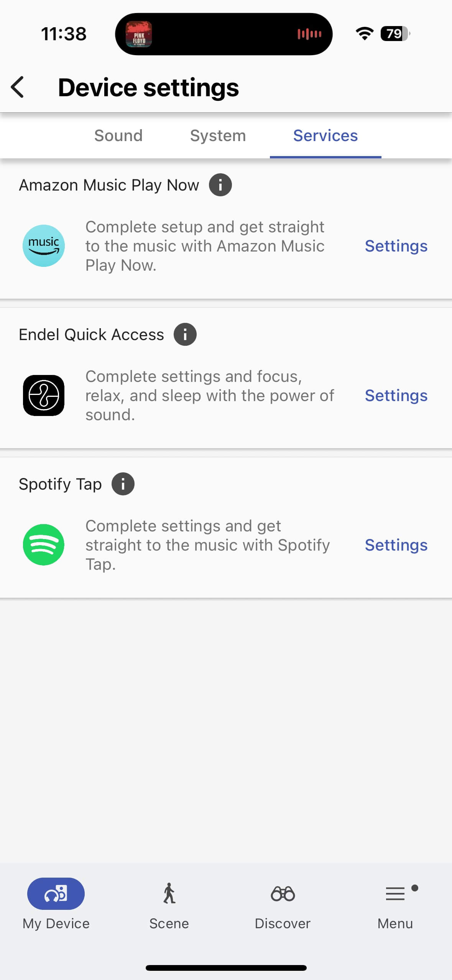Open Spotify Tap Settings link
The image size is (452, 980).
396,545
